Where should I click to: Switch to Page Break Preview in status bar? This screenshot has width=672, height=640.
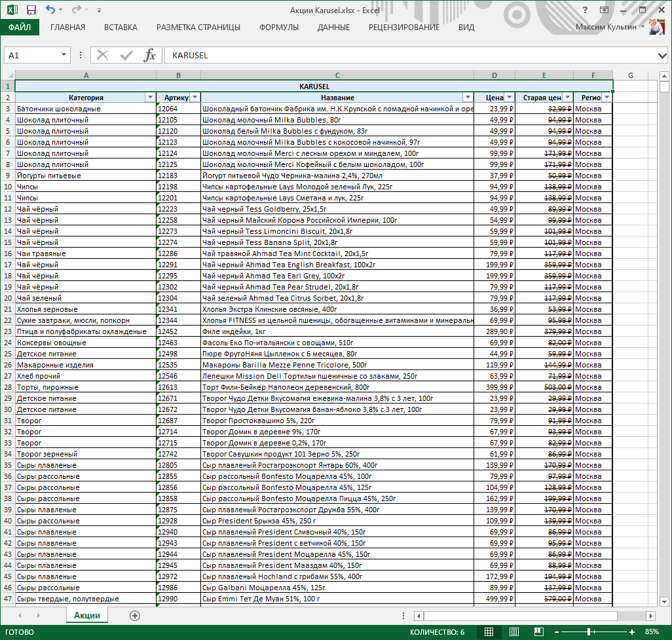pos(539,631)
